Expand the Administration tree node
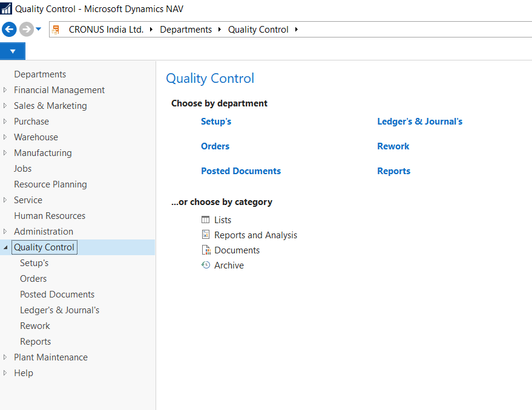532x410 pixels. point(5,231)
